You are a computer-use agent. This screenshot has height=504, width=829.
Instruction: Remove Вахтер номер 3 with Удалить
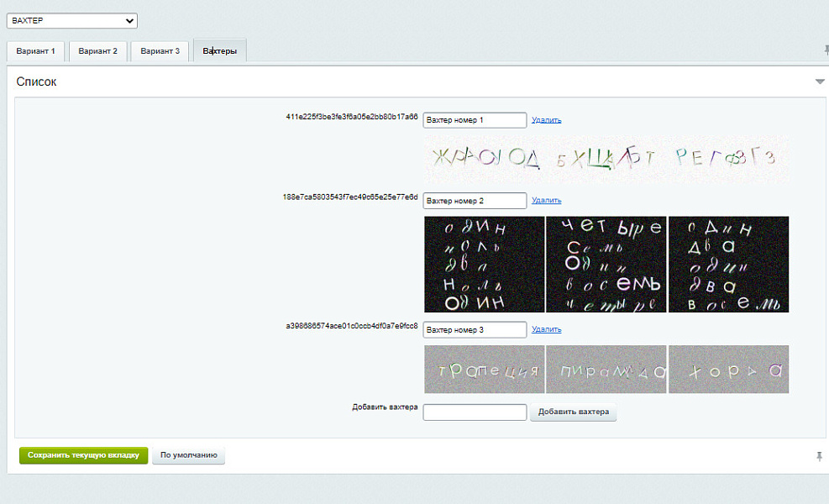coord(546,330)
